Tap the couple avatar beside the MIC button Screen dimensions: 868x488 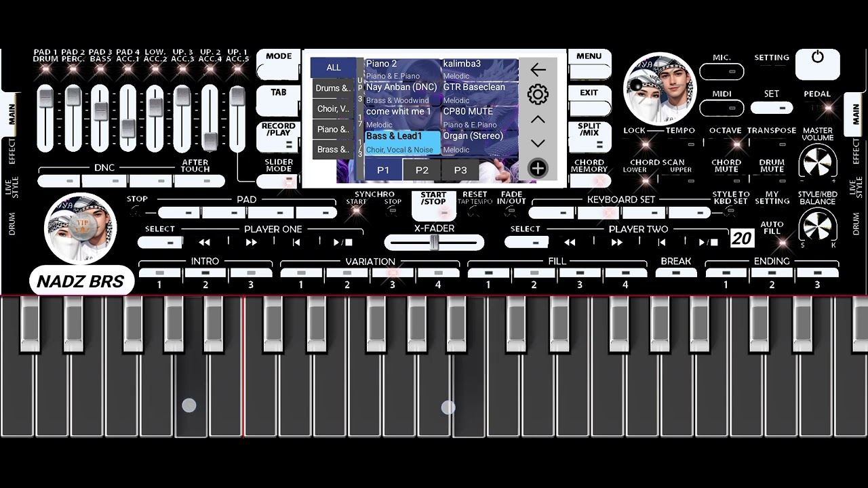(660, 88)
